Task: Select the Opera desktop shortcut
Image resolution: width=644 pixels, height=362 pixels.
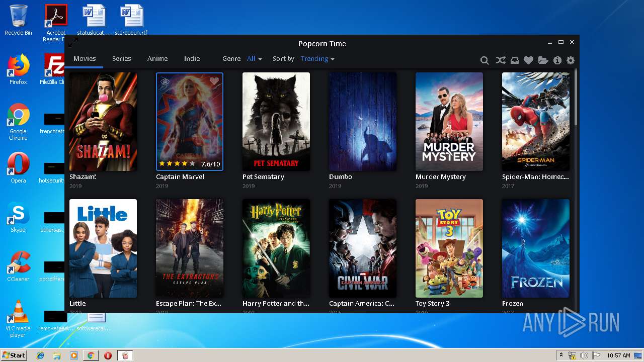Action: (18, 168)
